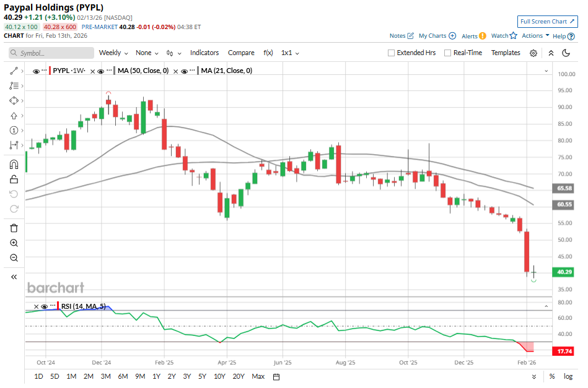Image resolution: width=588 pixels, height=388 pixels.
Task: Enable the Real-Time checkbox
Action: 447,53
